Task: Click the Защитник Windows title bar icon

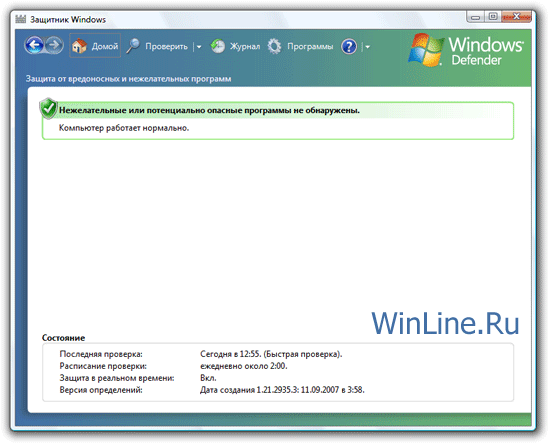Action: click(x=21, y=19)
